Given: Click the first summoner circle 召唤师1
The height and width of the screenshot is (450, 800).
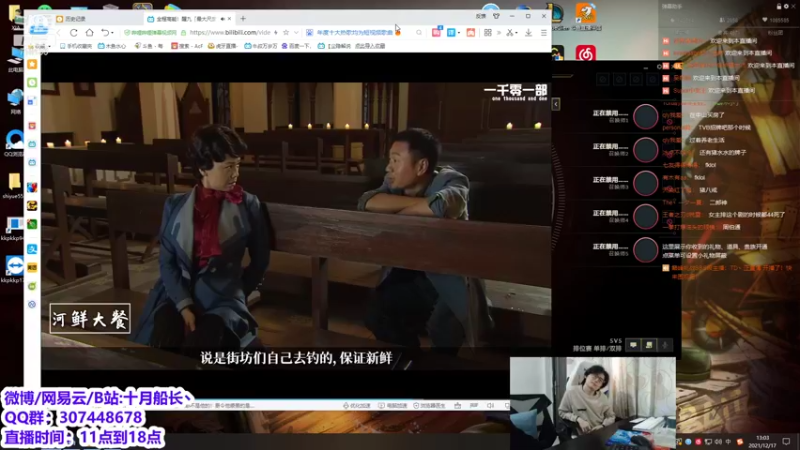Looking at the screenshot, I should pos(645,116).
